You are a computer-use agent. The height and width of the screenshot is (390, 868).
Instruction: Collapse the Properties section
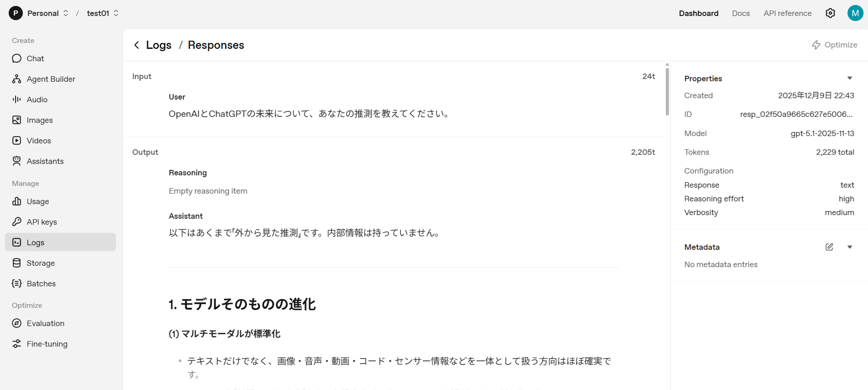[850, 78]
